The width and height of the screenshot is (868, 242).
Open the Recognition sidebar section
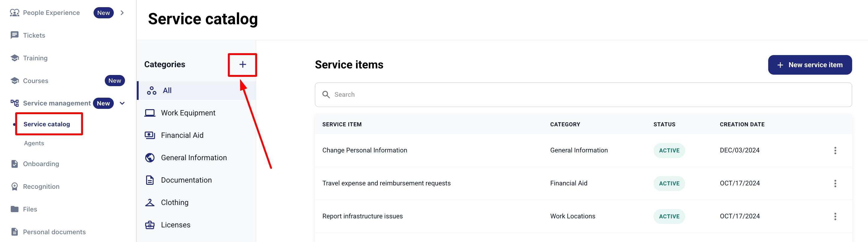41,186
